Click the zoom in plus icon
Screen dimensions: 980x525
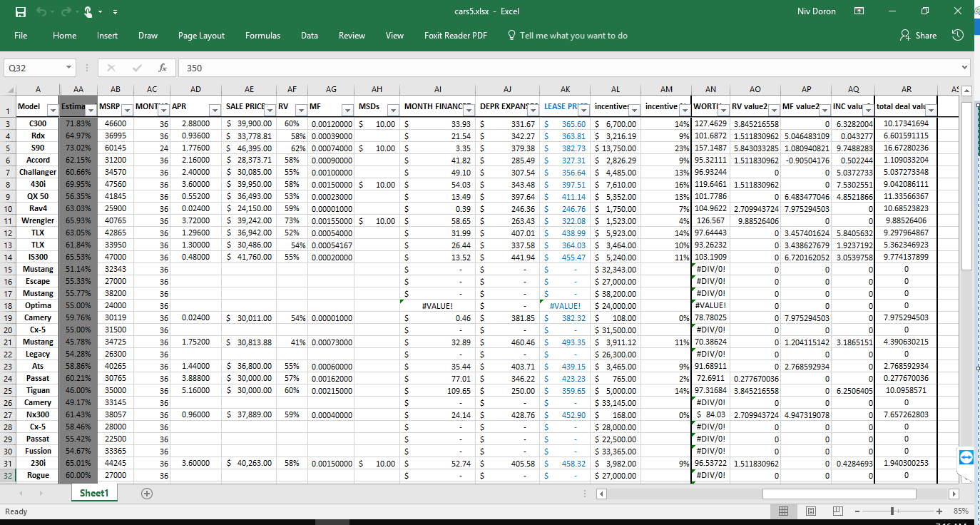939,511
